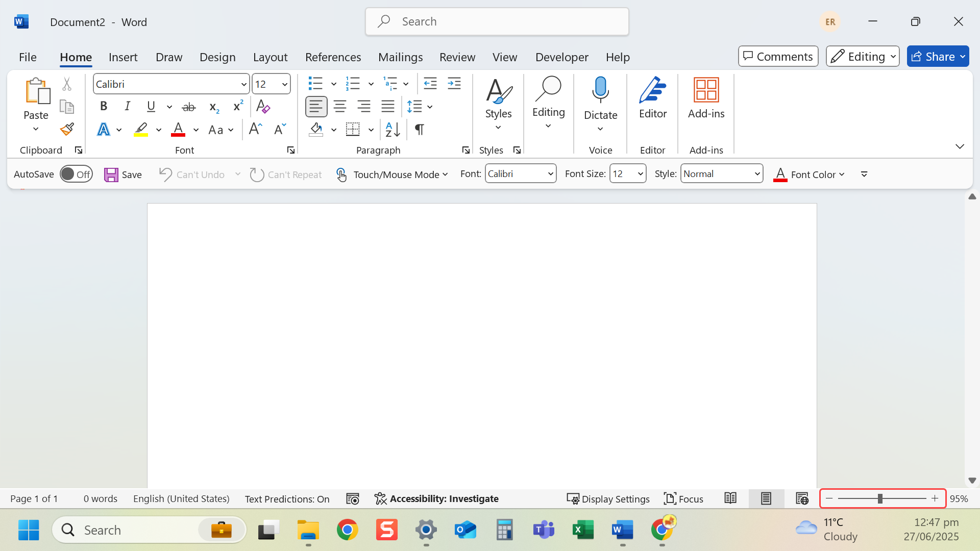This screenshot has width=980, height=551.
Task: Toggle Align Right
Action: (x=364, y=106)
